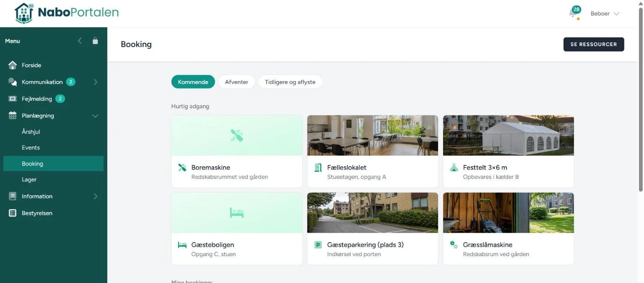Open the Græsslåmaskine resource title
This screenshot has width=644, height=283.
coord(488,245)
